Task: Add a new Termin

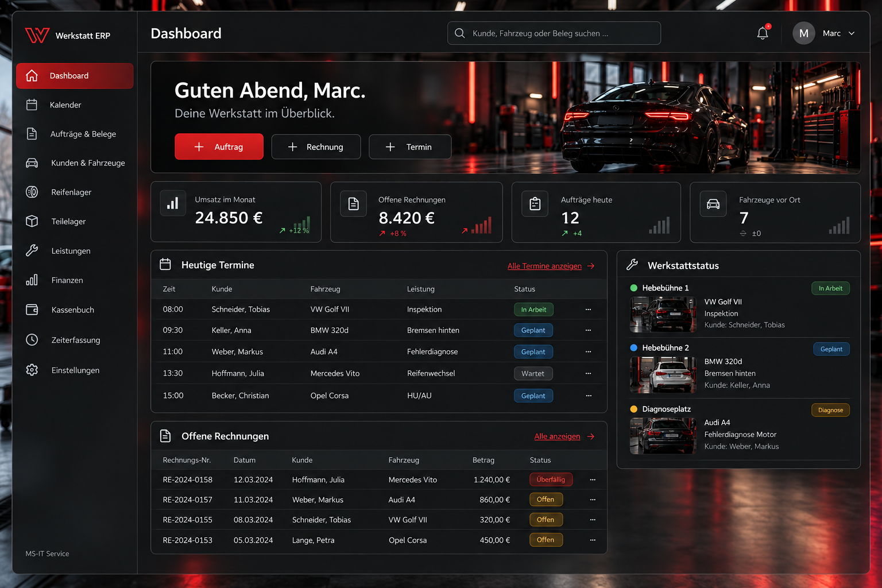Action: 410,147
